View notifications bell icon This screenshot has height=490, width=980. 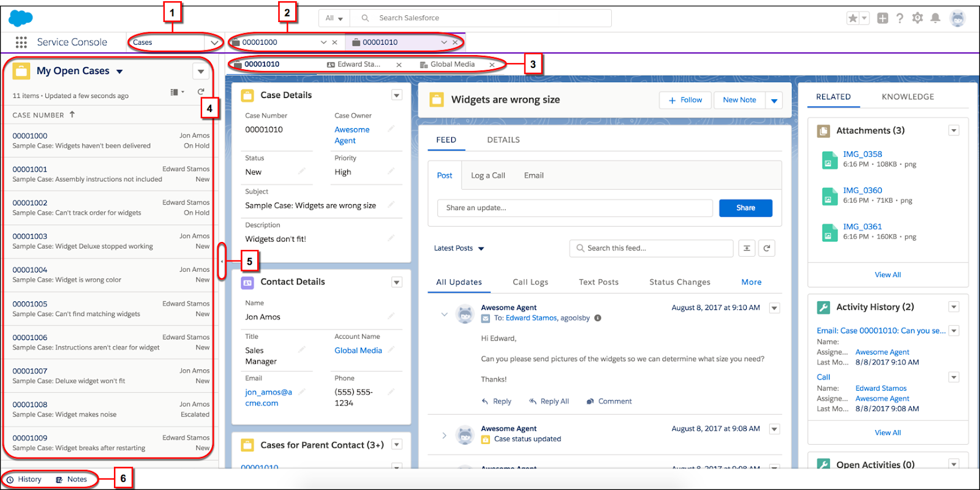coord(935,18)
